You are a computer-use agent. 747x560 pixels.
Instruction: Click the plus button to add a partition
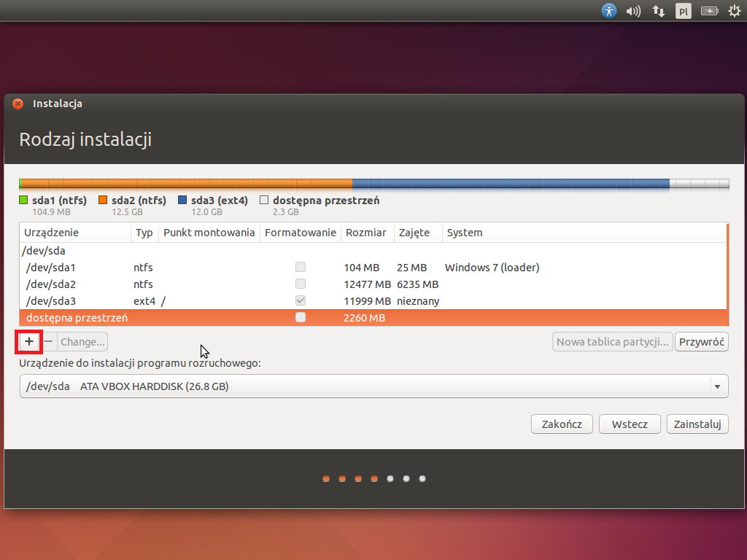point(29,341)
